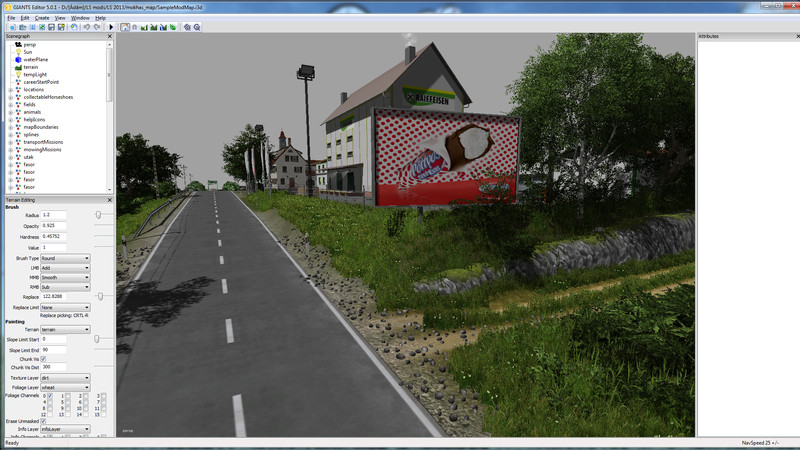This screenshot has width=800, height=450.
Task: Click the Opacity input field
Action: click(54, 226)
